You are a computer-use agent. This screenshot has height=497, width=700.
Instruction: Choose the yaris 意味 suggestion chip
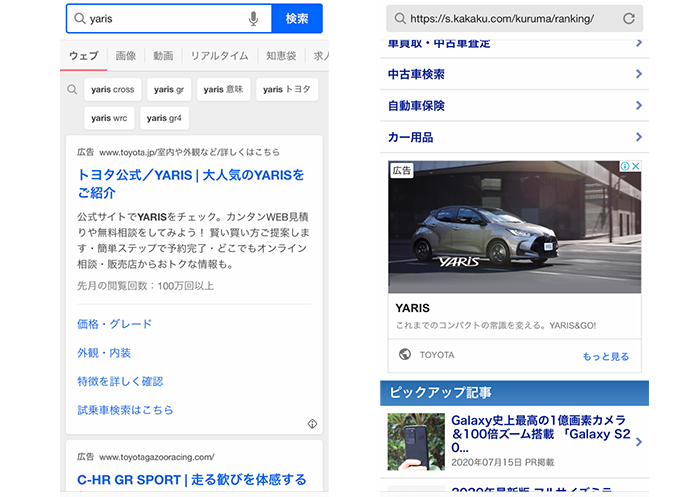[223, 89]
